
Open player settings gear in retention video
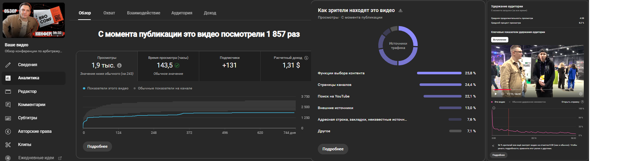click(x=581, y=94)
